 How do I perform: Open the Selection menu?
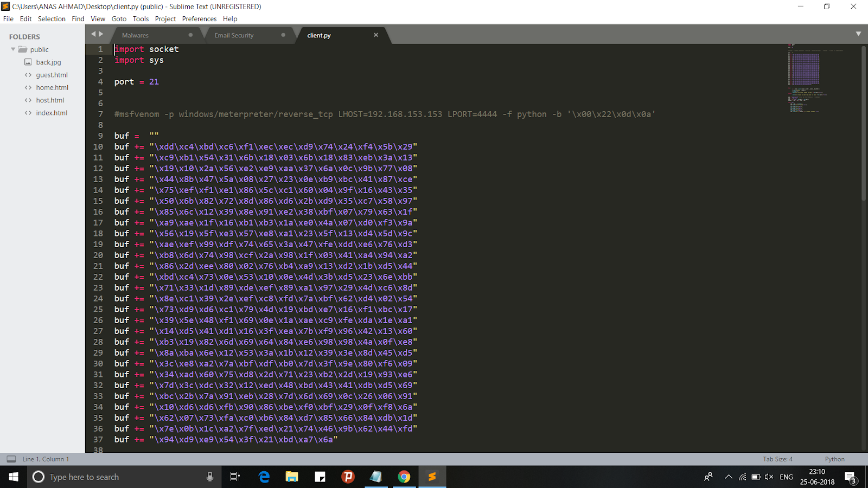52,18
